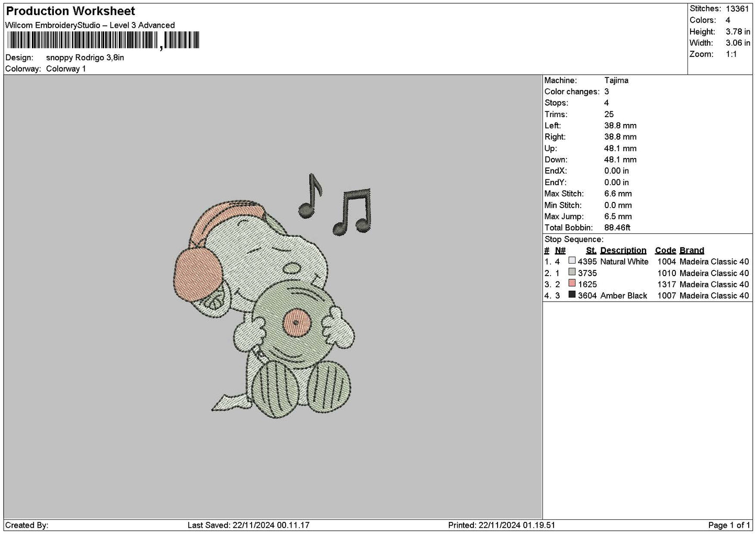This screenshot has height=534, width=756.
Task: Click stitch count 3604 in row 4
Action: [x=587, y=296]
